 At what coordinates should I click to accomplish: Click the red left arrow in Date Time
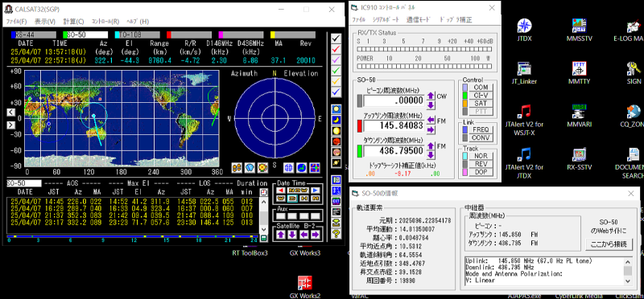[280, 190]
